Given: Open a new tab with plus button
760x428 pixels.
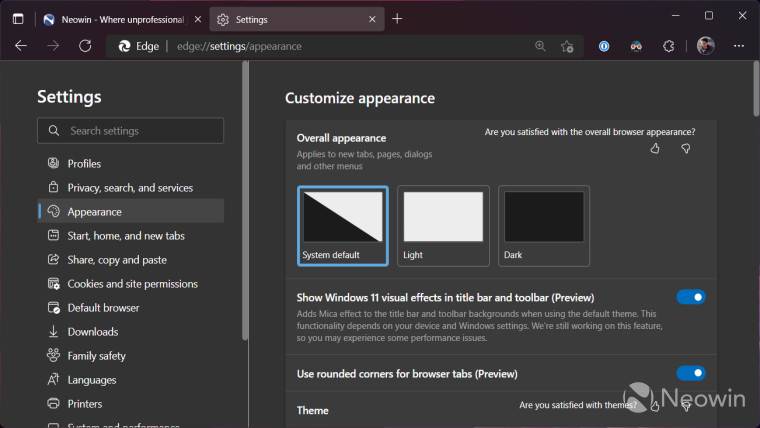Looking at the screenshot, I should pyautogui.click(x=397, y=18).
